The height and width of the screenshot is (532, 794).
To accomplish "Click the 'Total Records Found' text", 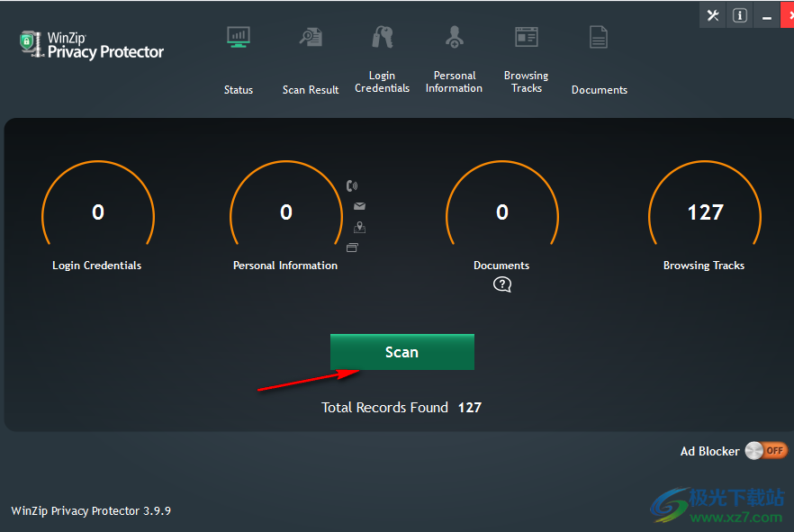I will [x=385, y=408].
